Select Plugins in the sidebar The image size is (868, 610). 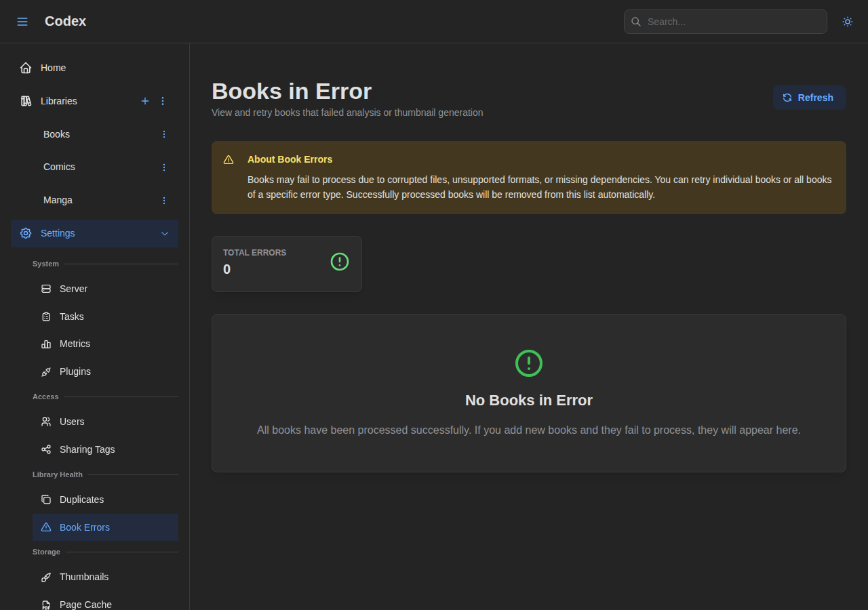pos(75,371)
